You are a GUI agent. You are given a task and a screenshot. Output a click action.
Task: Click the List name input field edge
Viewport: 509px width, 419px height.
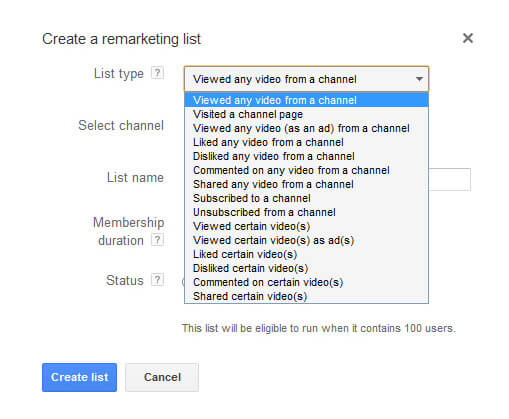[450, 179]
